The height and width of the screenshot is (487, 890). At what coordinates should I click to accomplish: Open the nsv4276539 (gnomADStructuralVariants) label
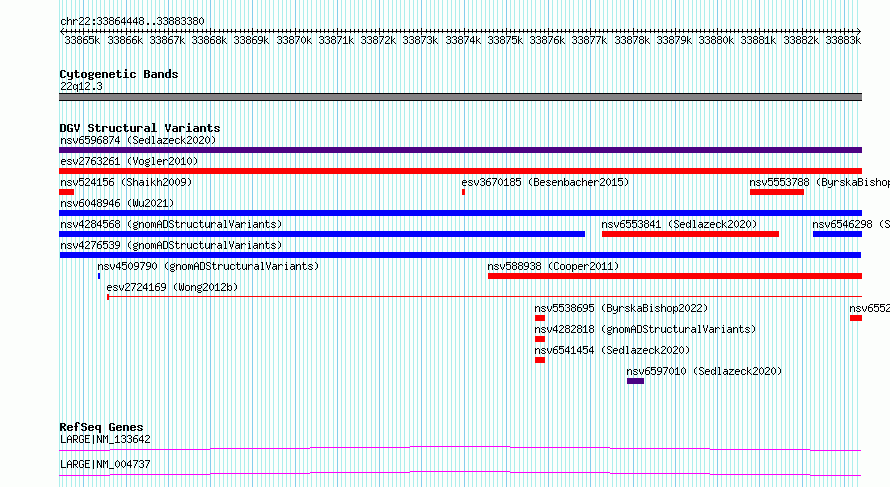(x=171, y=245)
